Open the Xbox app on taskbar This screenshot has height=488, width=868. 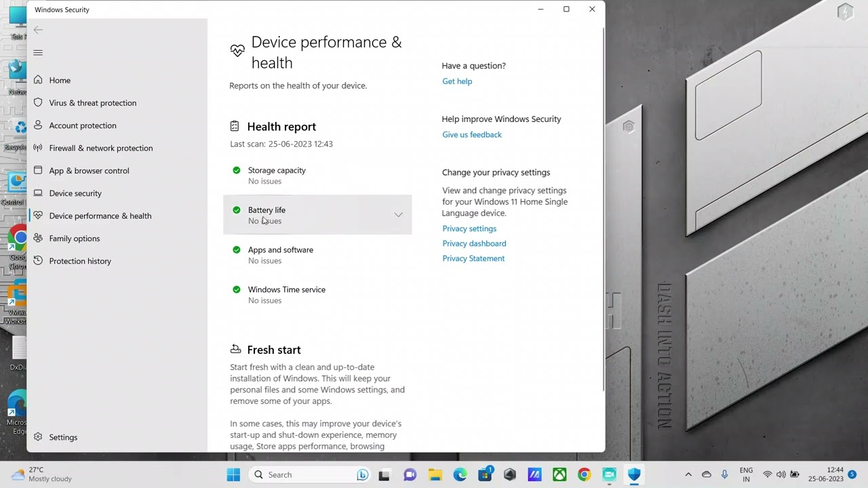tap(559, 474)
